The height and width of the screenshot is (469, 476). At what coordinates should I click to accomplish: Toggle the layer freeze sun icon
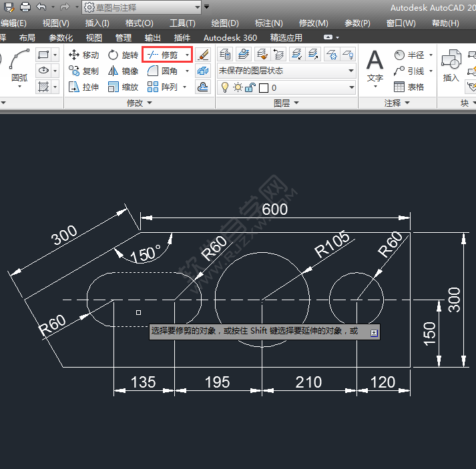click(x=237, y=87)
